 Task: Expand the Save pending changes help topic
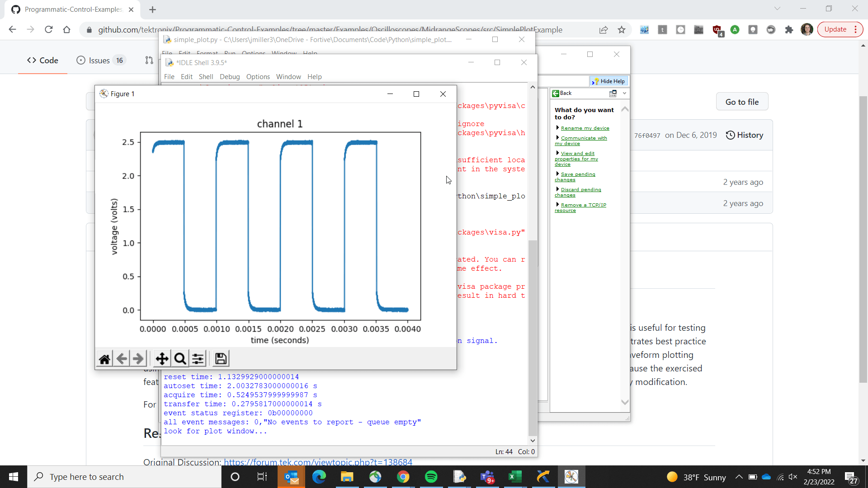(578, 174)
